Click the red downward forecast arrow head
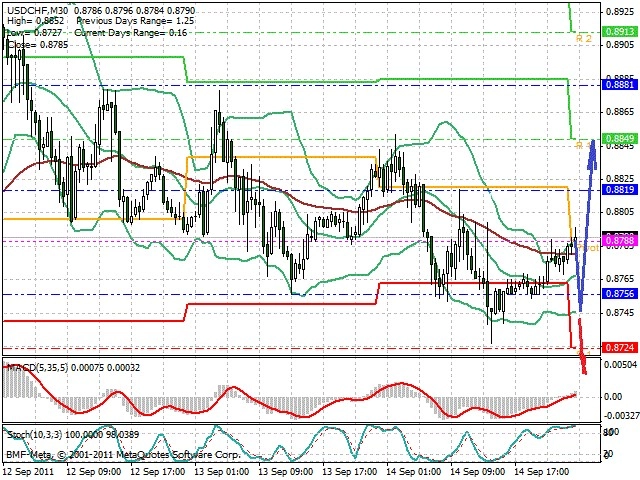This screenshot has width=640, height=480. (584, 363)
